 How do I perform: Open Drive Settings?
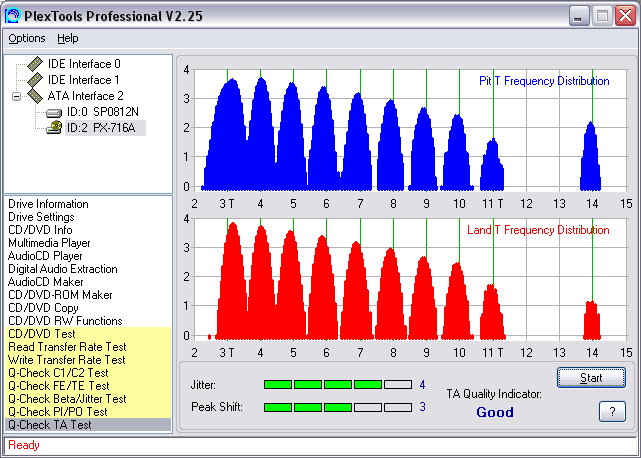click(x=41, y=217)
